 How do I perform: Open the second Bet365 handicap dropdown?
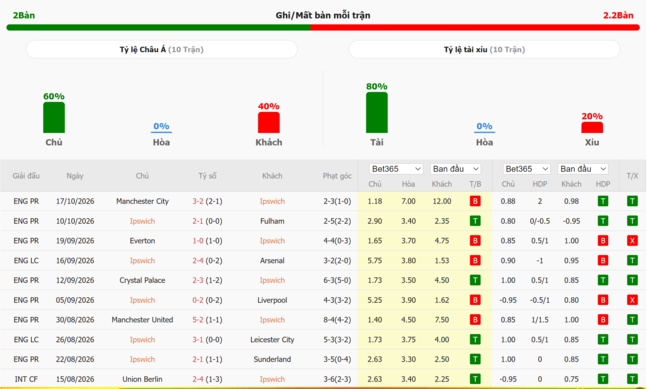tap(526, 169)
